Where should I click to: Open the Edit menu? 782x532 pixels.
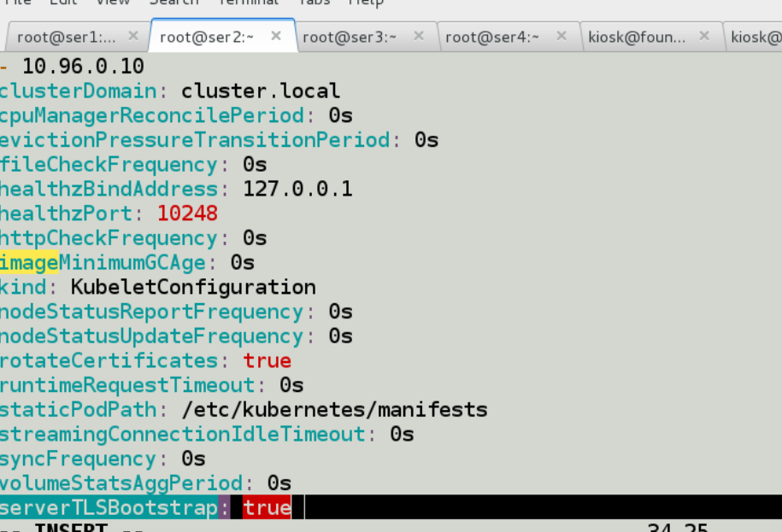coord(63,2)
